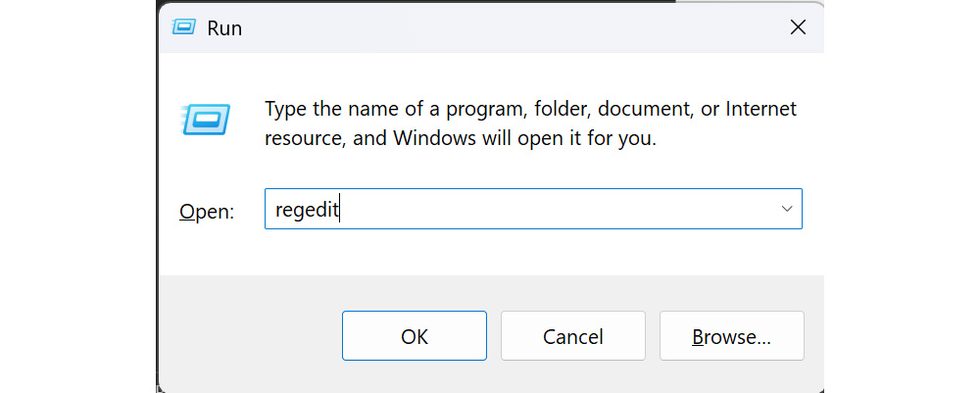Viewport: 980px width, 393px height.
Task: Click the "Open:" field label
Action: click(x=207, y=212)
